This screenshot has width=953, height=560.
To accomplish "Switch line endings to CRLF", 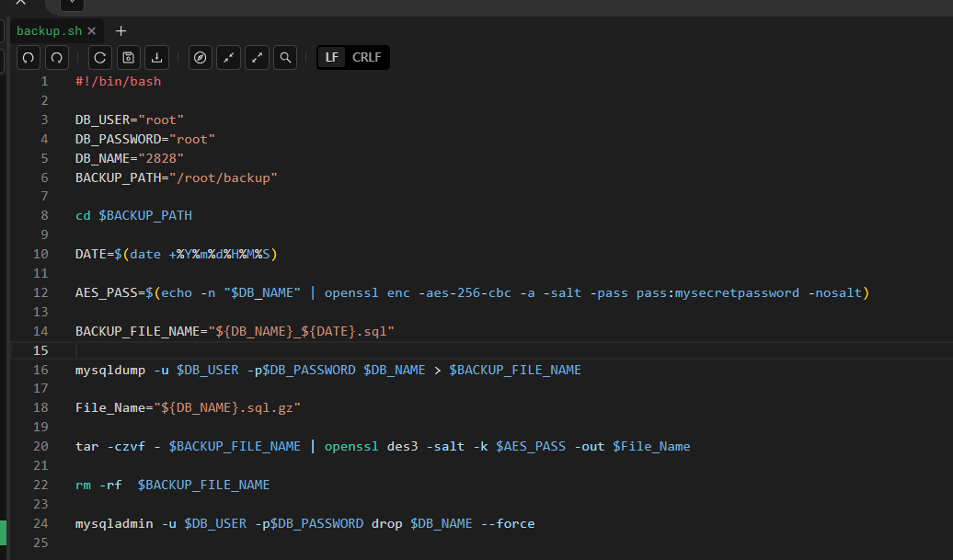I will (x=366, y=57).
